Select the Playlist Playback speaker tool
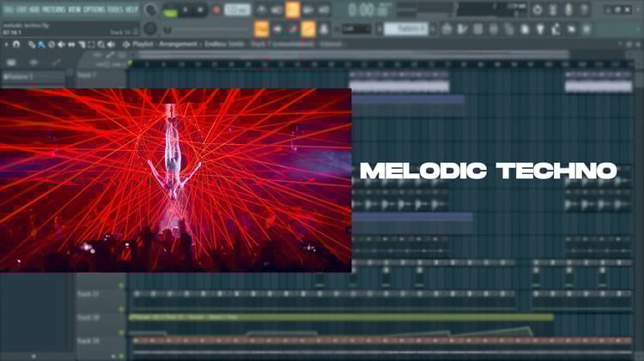The image size is (644, 361). pos(111,45)
